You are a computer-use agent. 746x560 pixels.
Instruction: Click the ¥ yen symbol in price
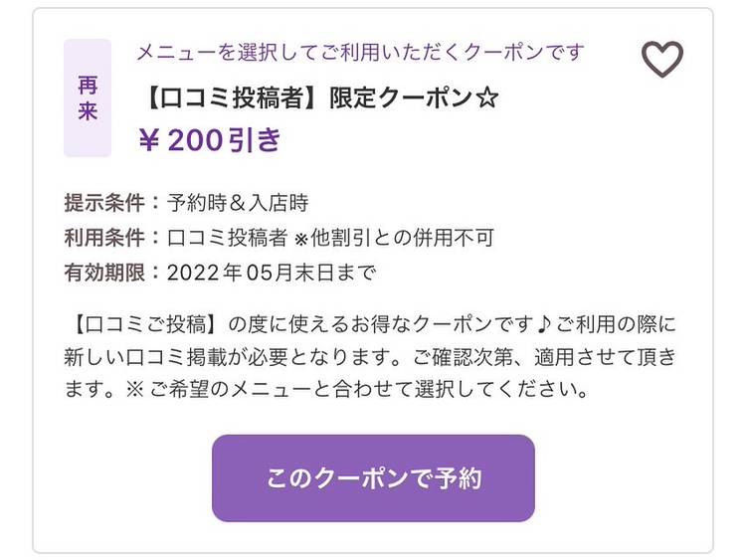pos(148,141)
